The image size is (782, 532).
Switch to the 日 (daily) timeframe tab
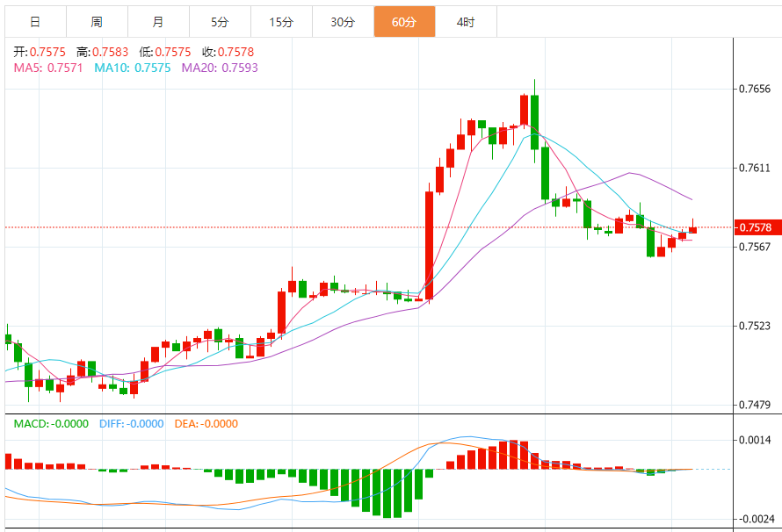(x=34, y=22)
